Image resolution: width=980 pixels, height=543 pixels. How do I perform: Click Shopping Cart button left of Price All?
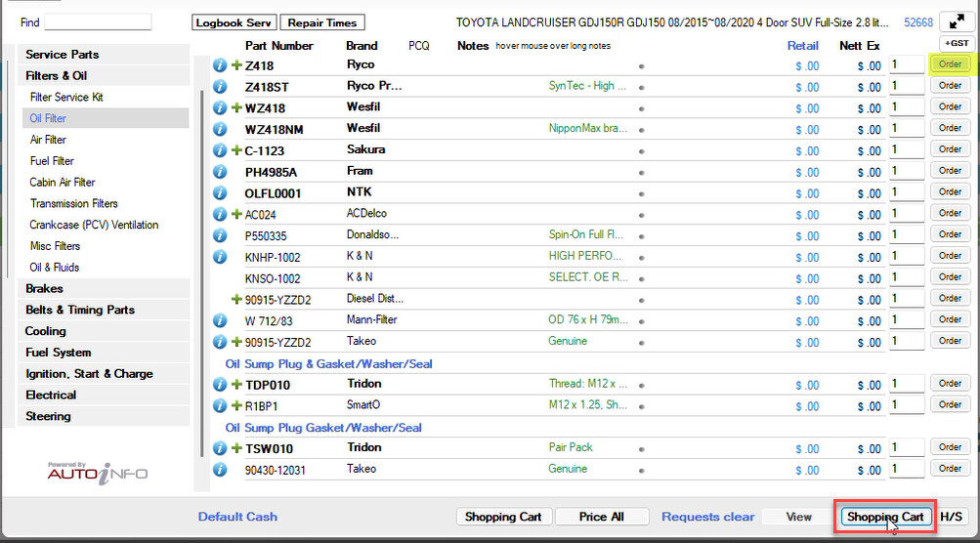(503, 517)
